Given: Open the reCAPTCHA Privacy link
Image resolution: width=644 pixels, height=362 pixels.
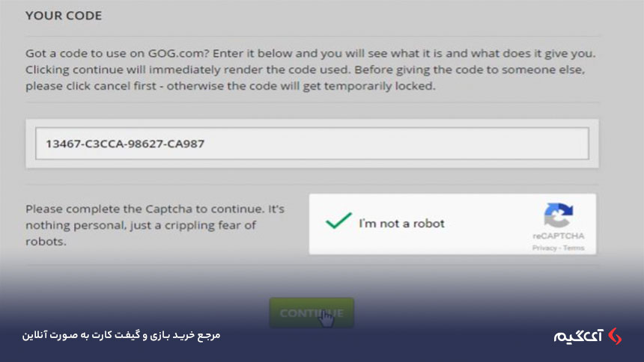Looking at the screenshot, I should (x=544, y=248).
